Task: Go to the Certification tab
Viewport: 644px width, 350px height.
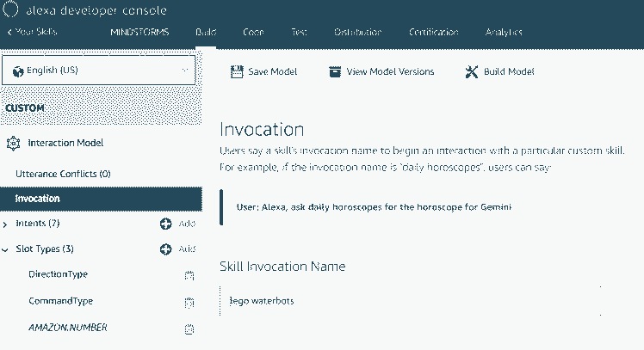Action: coord(433,32)
